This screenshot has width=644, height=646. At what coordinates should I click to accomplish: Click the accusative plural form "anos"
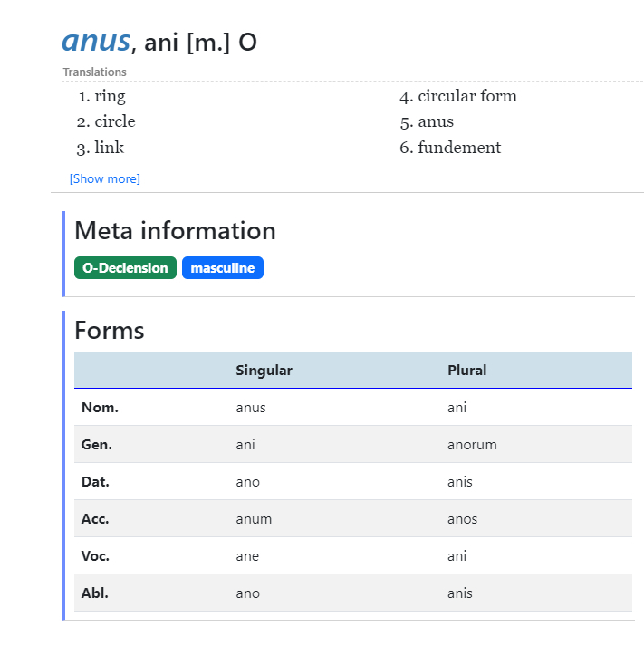462,519
